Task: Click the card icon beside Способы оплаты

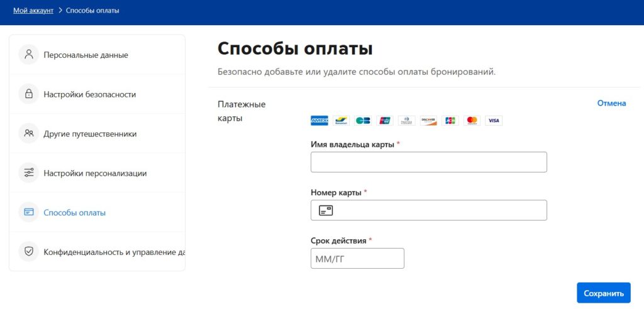Action: click(29, 212)
